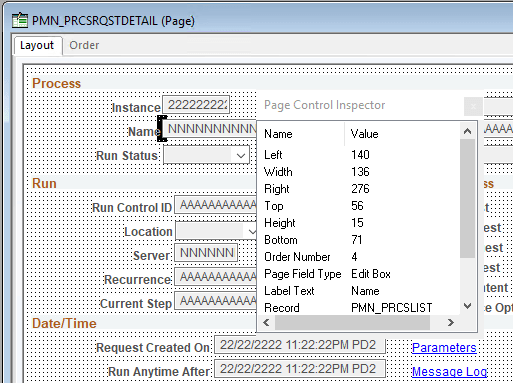
Task: Click the Run Control ID label
Action: click(132, 208)
